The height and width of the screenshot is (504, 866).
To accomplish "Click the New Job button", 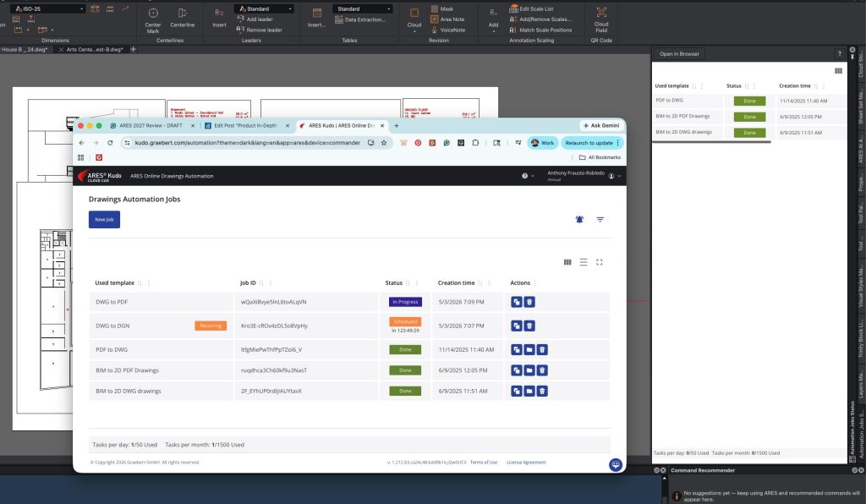I will [x=104, y=220].
